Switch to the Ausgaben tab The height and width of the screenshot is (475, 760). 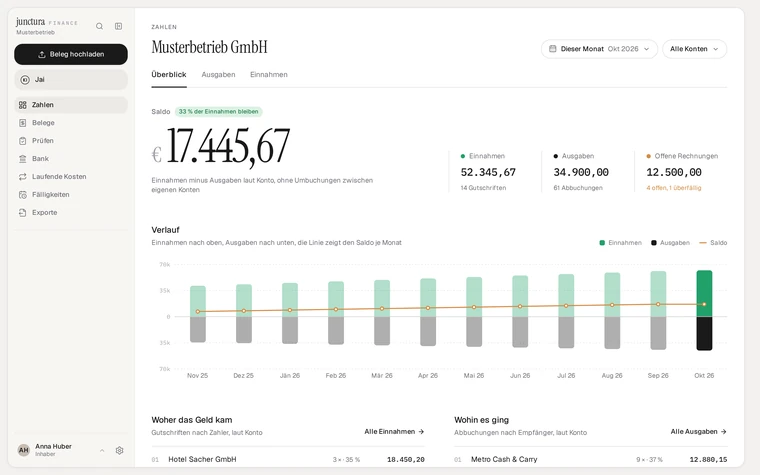tap(218, 75)
